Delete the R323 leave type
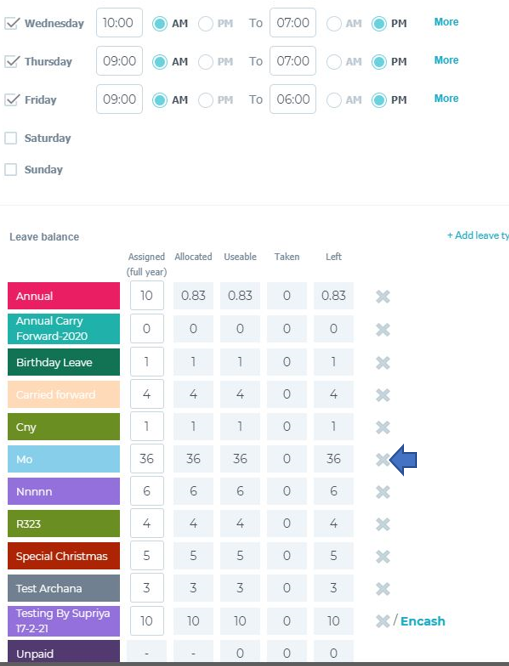The height and width of the screenshot is (666, 509). (x=383, y=524)
